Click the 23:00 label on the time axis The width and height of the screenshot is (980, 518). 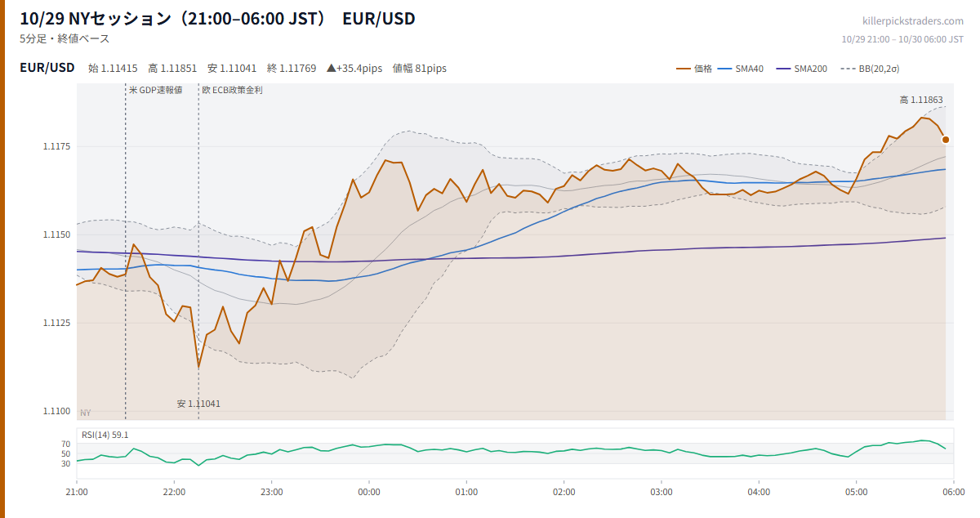(x=272, y=493)
